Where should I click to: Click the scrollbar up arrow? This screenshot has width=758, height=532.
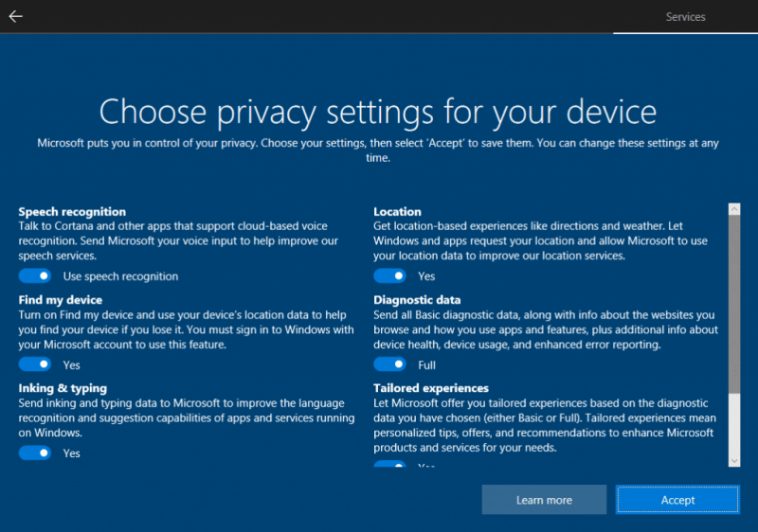(x=734, y=209)
